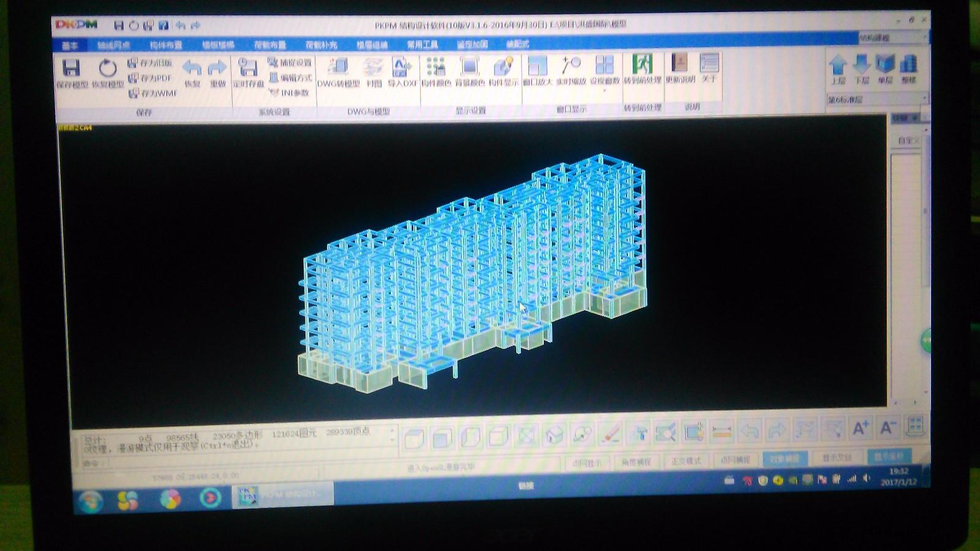Viewport: 980px width, 551px height.
Task: Toggle the 对象捕捉 object snap button
Action: (x=785, y=459)
